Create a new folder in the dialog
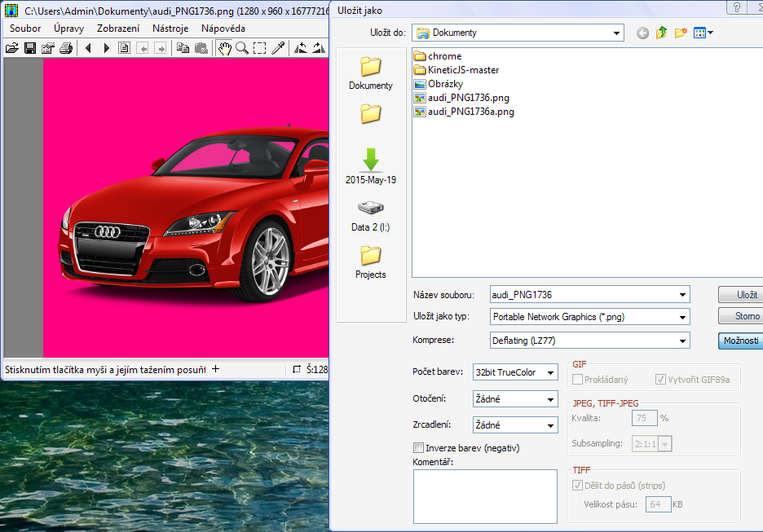The height and width of the screenshot is (532, 763). (681, 33)
